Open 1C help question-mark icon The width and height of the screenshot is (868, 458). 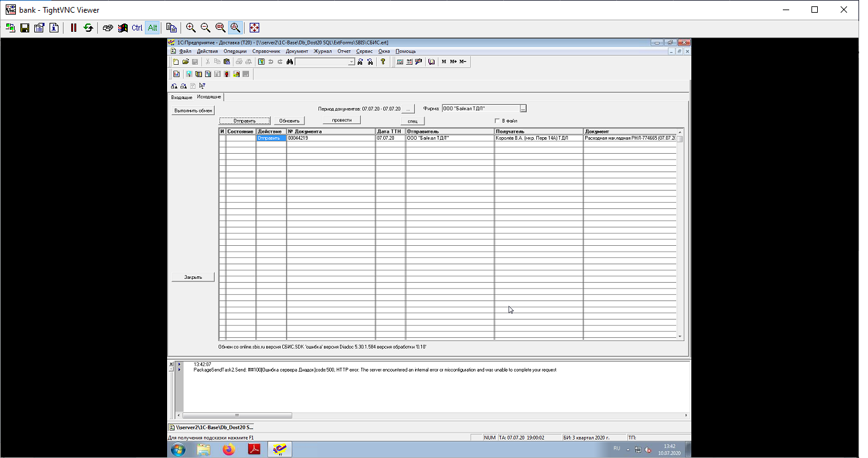383,62
